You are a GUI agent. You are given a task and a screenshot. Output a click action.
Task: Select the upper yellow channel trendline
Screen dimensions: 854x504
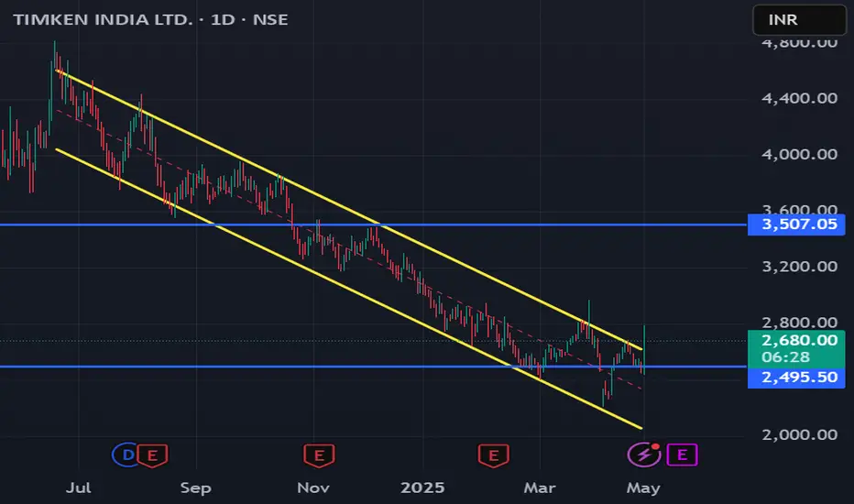pos(348,210)
